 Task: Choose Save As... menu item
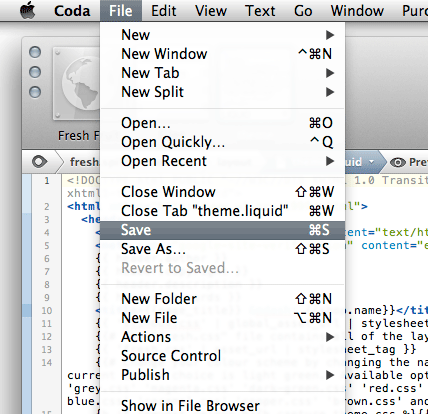pyautogui.click(x=222, y=249)
